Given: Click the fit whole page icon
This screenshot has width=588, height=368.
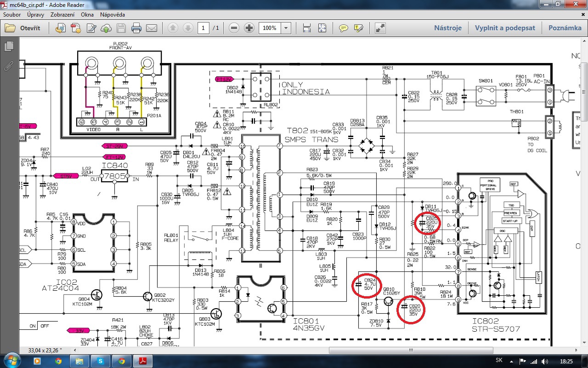Looking at the screenshot, I should 322,28.
